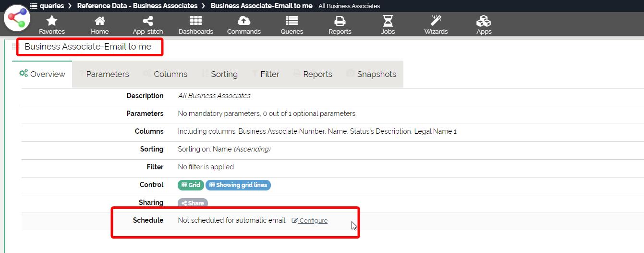
Task: Click the round application logo
Action: (x=17, y=18)
